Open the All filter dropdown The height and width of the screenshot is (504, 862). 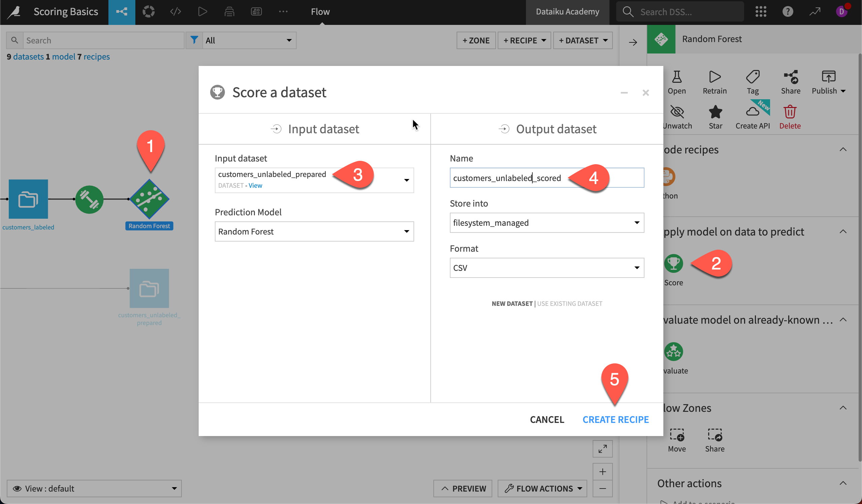[249, 40]
